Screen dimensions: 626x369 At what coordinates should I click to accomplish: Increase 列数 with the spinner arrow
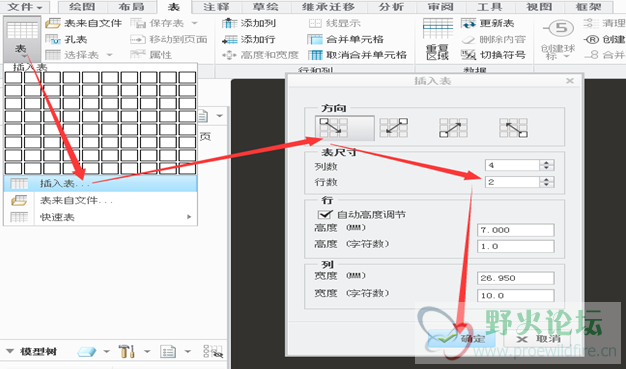click(547, 162)
